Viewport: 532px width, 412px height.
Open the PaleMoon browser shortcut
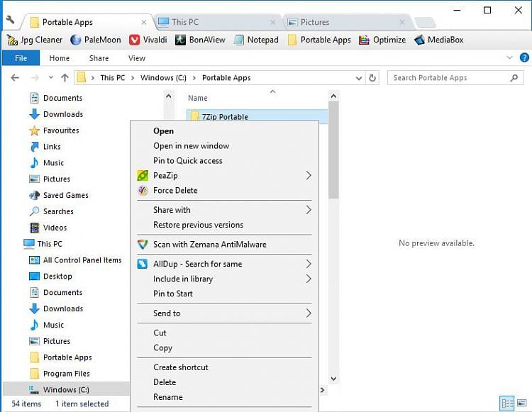95,40
